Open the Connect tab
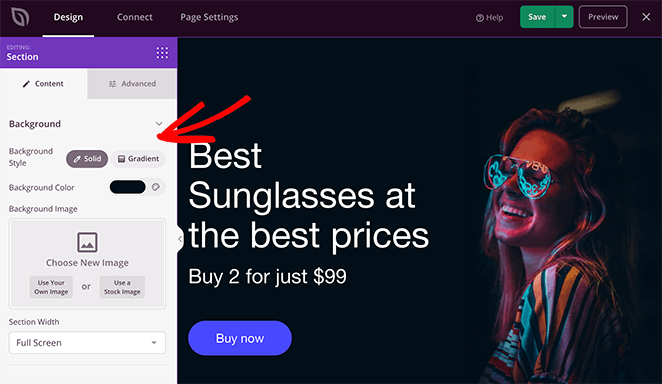662x384 pixels. click(135, 17)
